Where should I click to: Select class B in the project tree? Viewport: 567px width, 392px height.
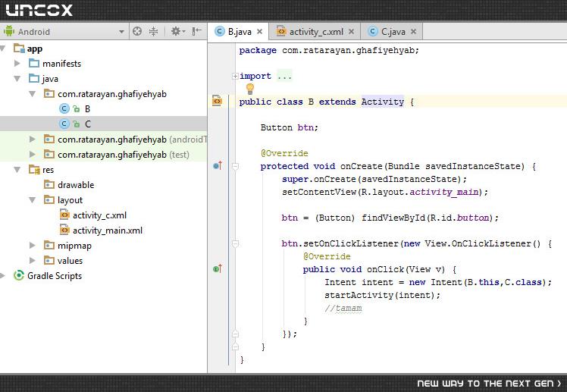point(87,109)
